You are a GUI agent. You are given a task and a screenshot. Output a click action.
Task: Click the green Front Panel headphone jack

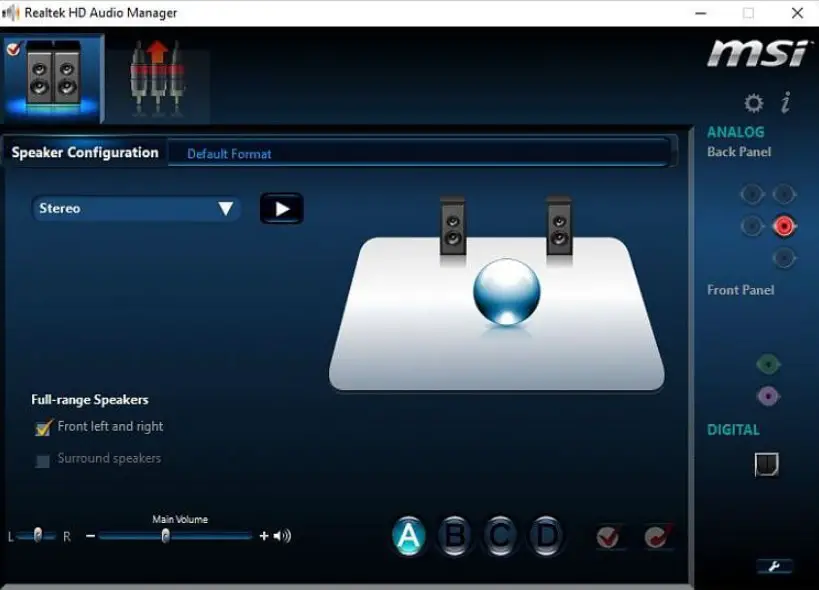pos(768,363)
